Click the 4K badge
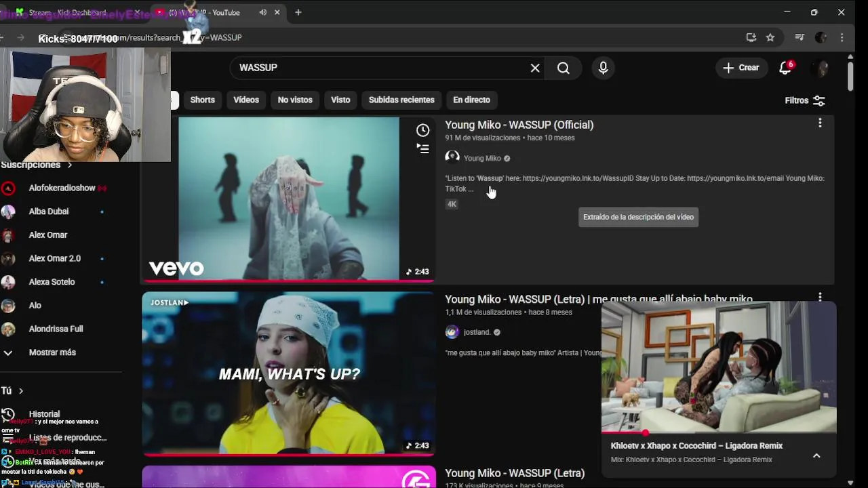868x488 pixels. click(x=452, y=204)
